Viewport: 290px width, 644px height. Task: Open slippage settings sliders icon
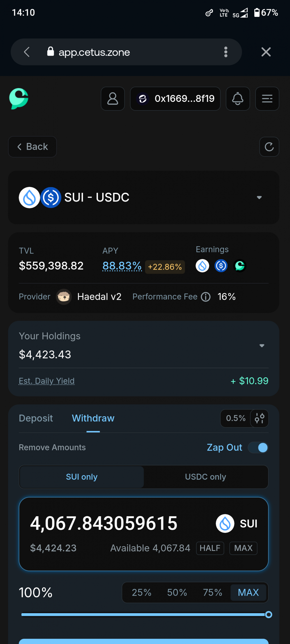[259, 418]
